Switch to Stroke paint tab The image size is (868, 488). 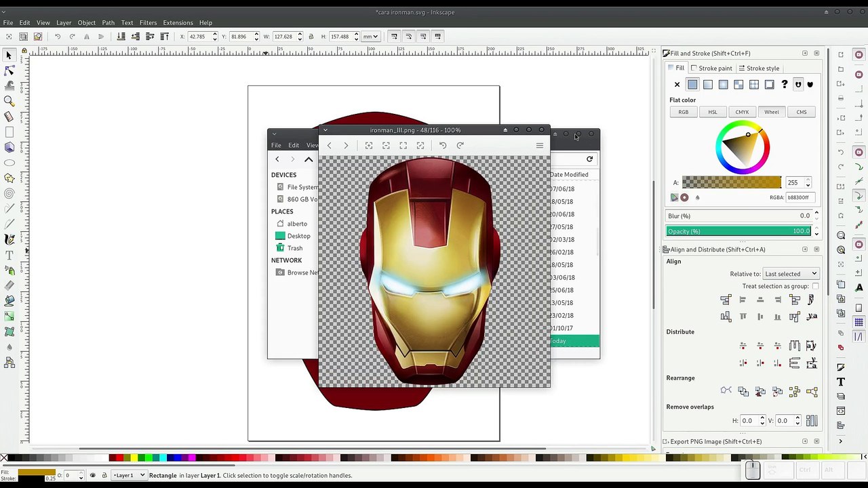tap(711, 68)
